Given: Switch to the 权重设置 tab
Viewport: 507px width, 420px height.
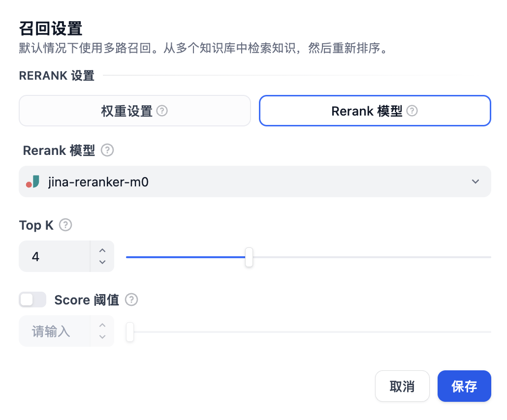Looking at the screenshot, I should pos(135,111).
